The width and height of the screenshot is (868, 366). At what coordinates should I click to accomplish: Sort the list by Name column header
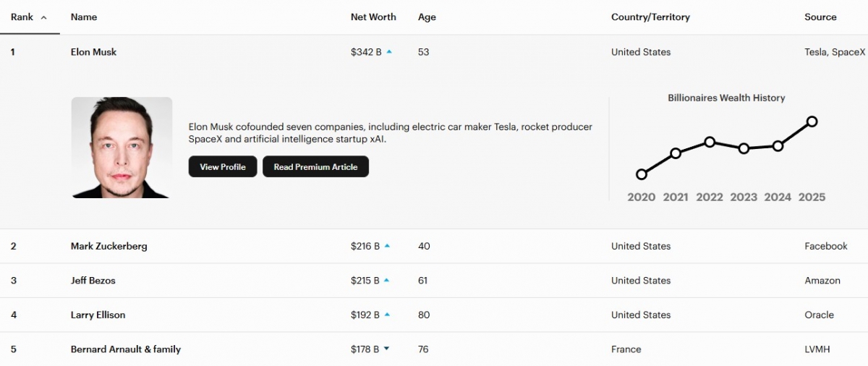pyautogui.click(x=84, y=17)
